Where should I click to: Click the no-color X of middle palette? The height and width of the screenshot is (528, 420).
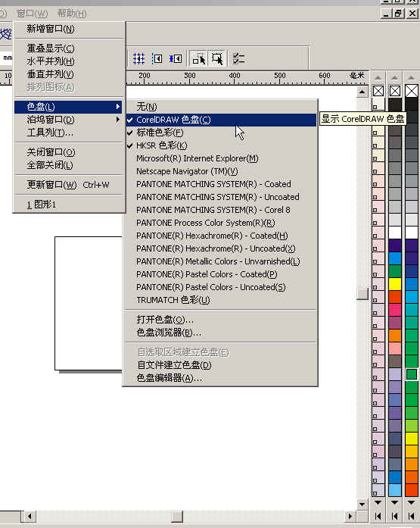(x=395, y=91)
